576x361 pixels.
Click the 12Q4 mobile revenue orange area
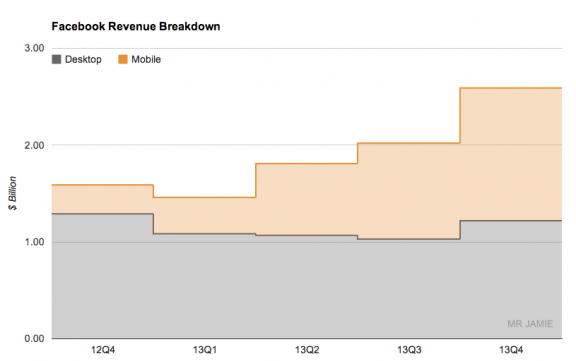(x=102, y=199)
